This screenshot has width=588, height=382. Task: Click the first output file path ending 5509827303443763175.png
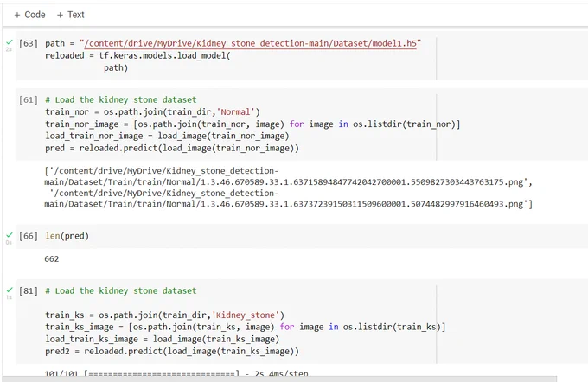[288, 176]
